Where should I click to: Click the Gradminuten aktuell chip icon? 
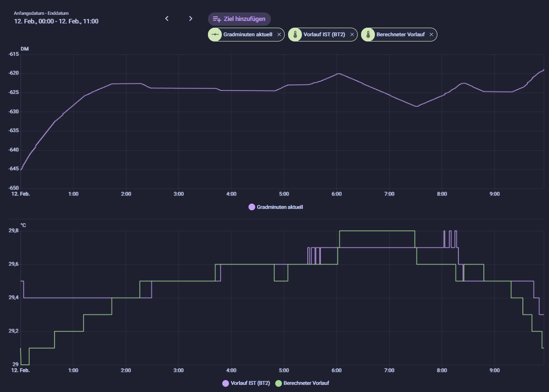click(215, 35)
